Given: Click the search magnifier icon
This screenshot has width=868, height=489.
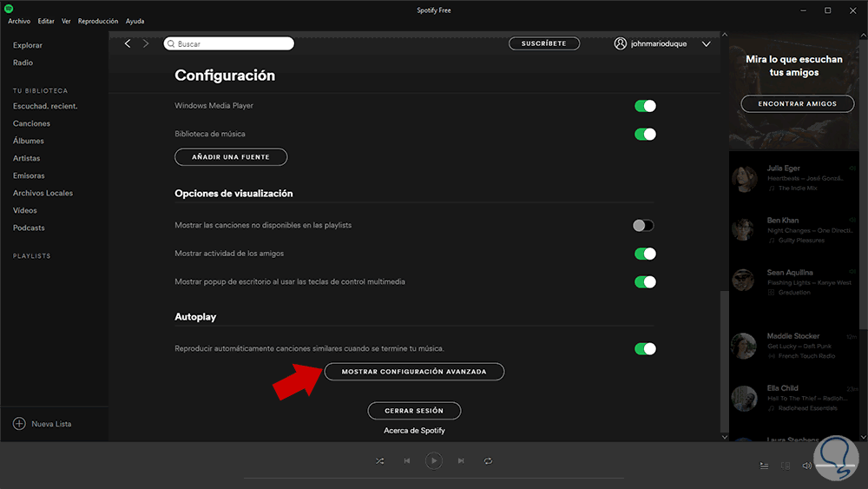Looking at the screenshot, I should pos(171,43).
